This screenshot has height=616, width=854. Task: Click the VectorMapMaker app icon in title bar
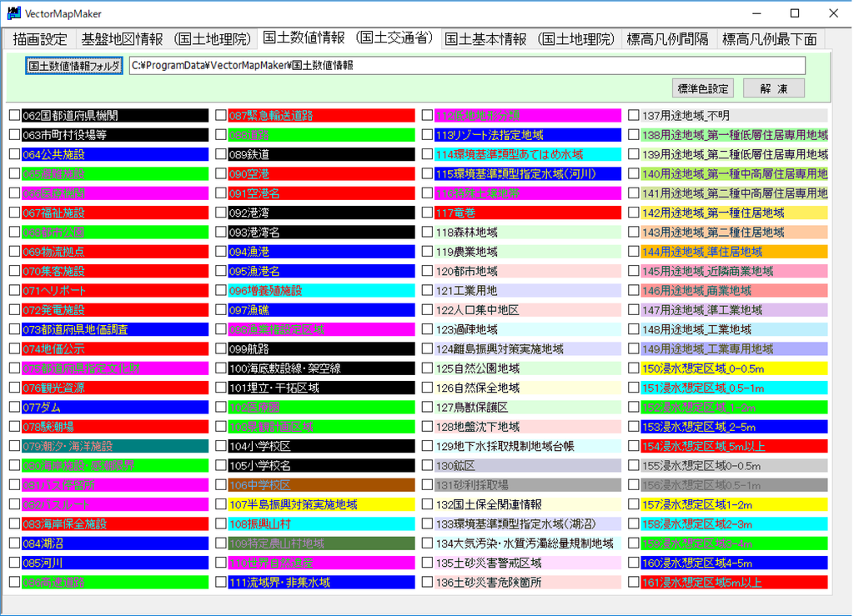[13, 13]
